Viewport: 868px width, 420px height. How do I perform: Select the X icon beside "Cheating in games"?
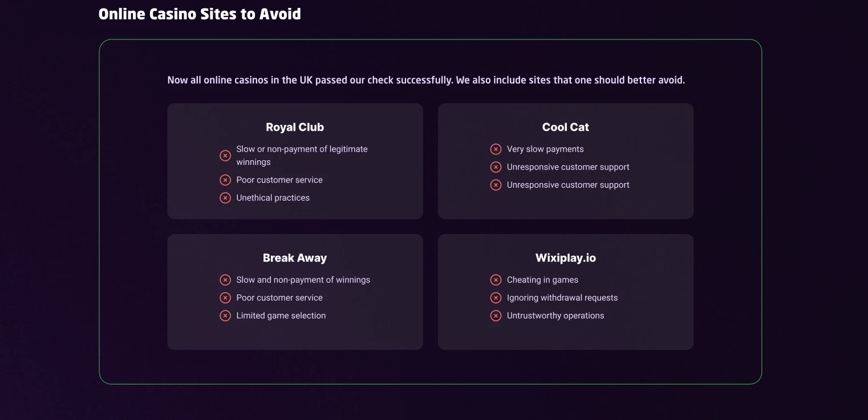pyautogui.click(x=496, y=280)
